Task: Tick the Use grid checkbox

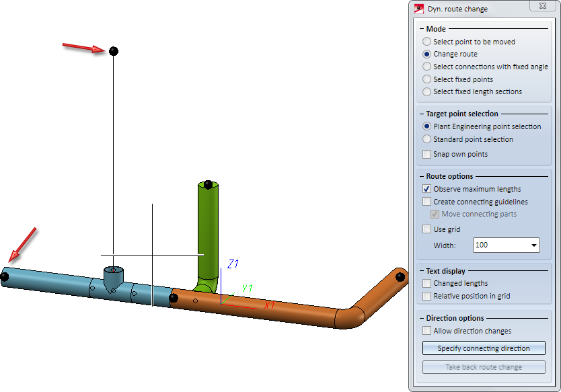Action: tap(426, 229)
